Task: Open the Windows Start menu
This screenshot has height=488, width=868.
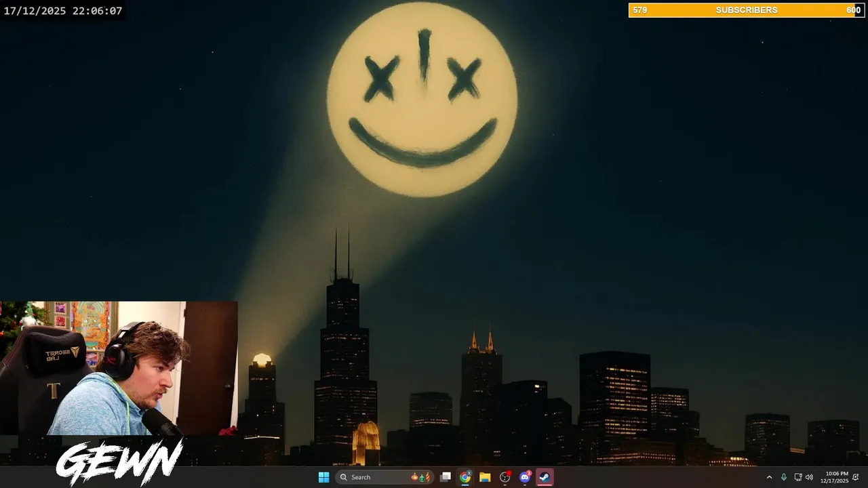Action: (x=323, y=477)
